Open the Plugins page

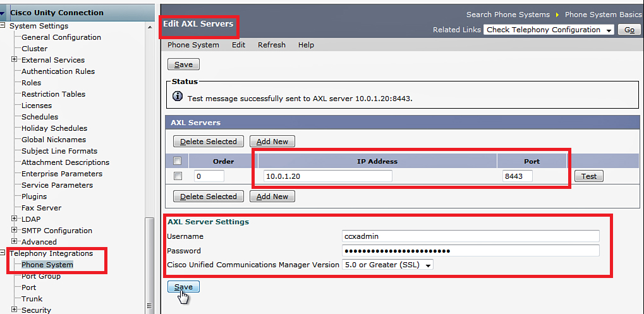(34, 196)
